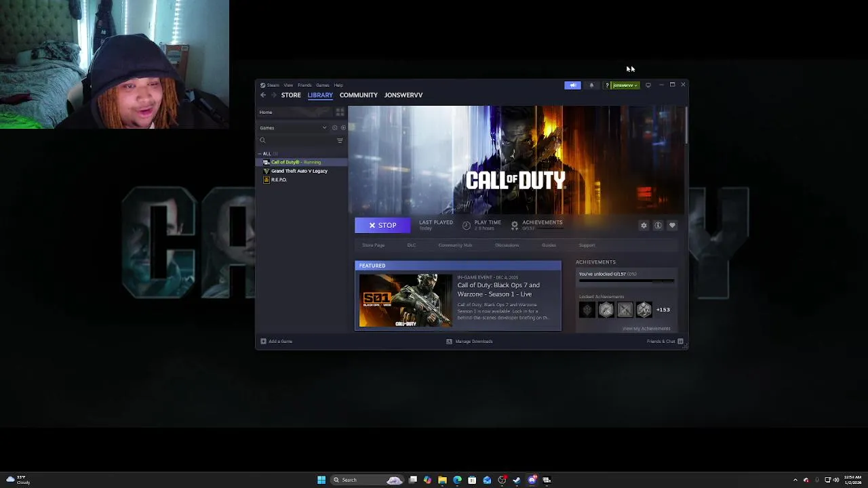868x488 pixels.
Task: Open the Discussions link
Action: point(507,245)
